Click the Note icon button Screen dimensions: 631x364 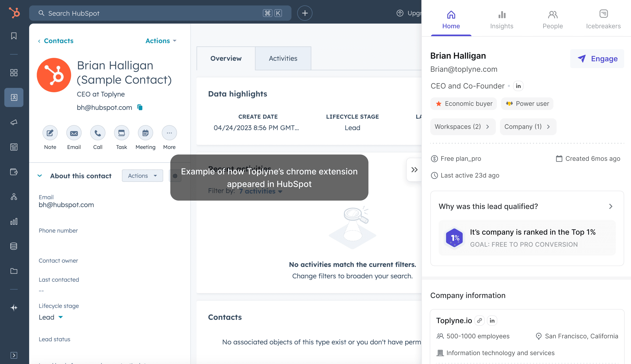click(x=50, y=133)
